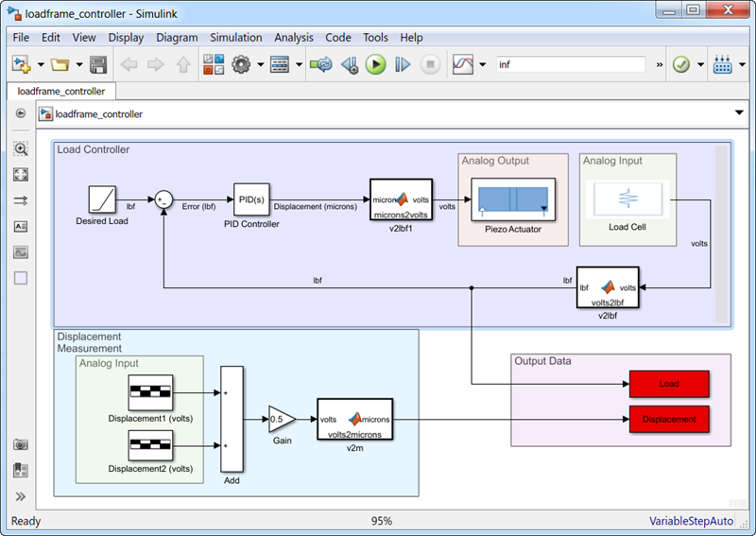This screenshot has width=756, height=536.
Task: Click the Step Back simulation icon
Action: pyautogui.click(x=350, y=65)
